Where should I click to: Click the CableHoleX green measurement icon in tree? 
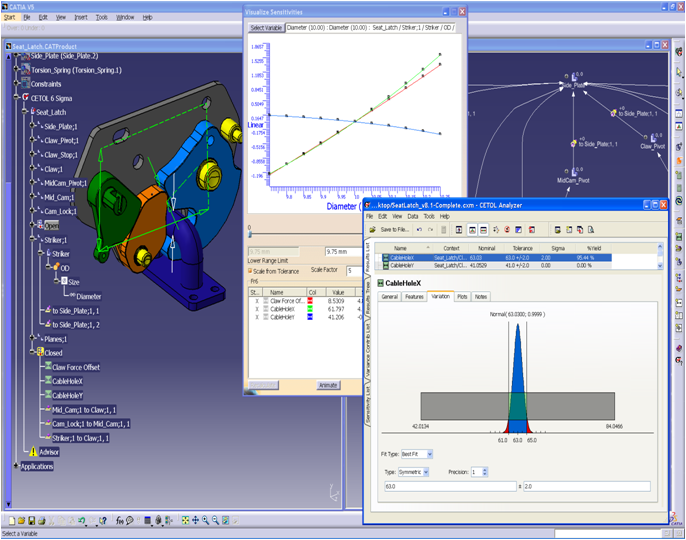click(x=48, y=381)
